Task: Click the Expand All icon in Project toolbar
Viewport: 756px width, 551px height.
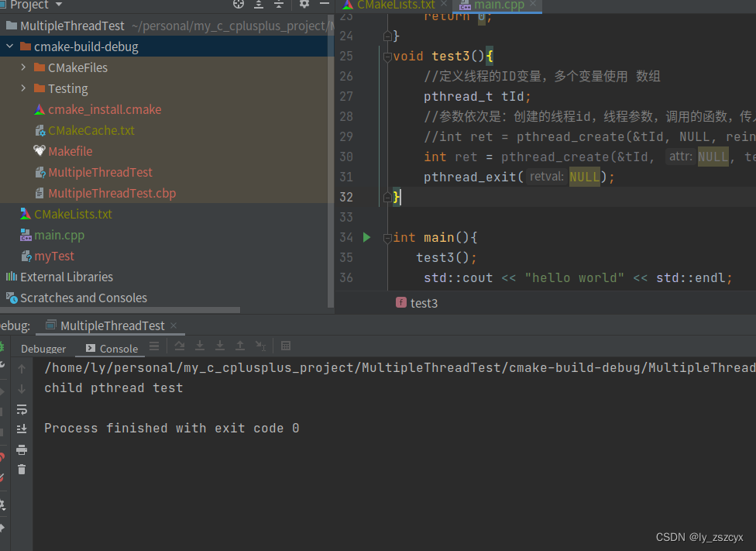Action: click(259, 5)
